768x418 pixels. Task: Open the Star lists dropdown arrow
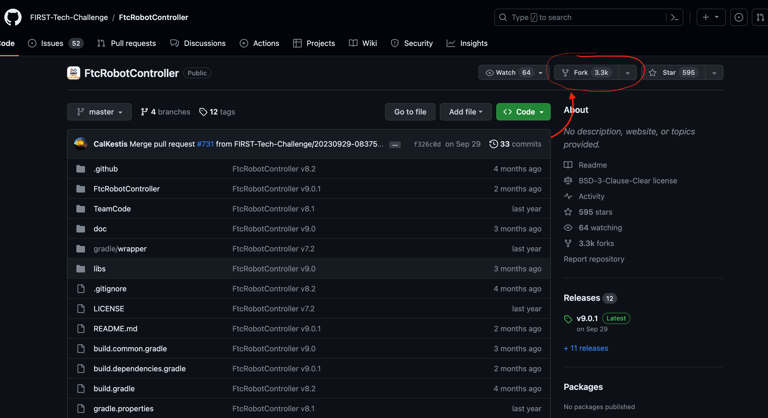(x=714, y=73)
